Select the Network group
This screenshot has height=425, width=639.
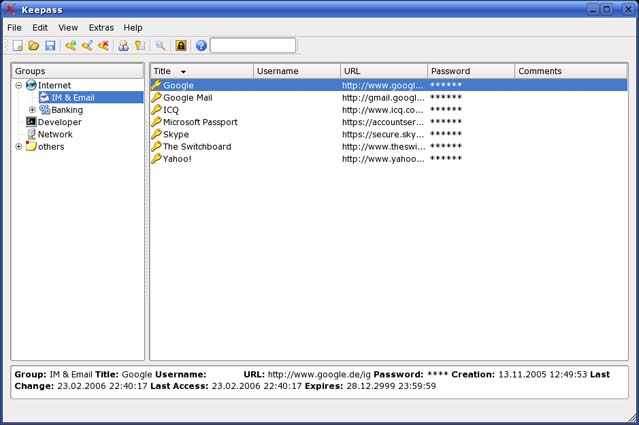coord(55,134)
